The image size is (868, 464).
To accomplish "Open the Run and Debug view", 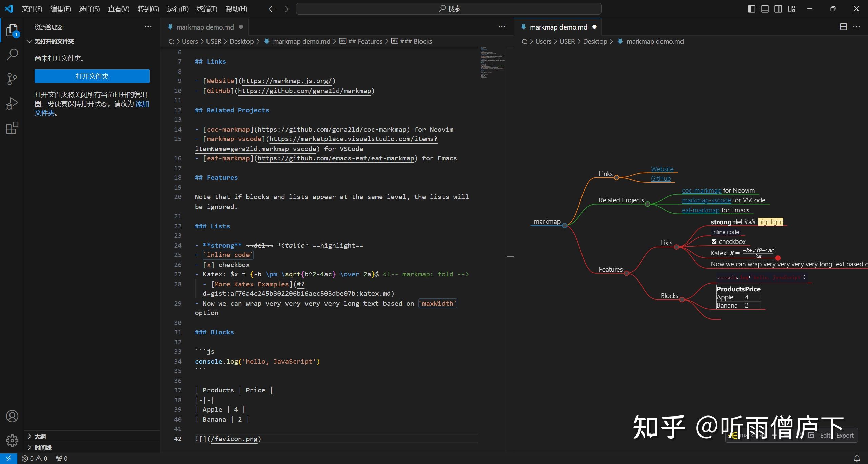I will tap(12, 103).
